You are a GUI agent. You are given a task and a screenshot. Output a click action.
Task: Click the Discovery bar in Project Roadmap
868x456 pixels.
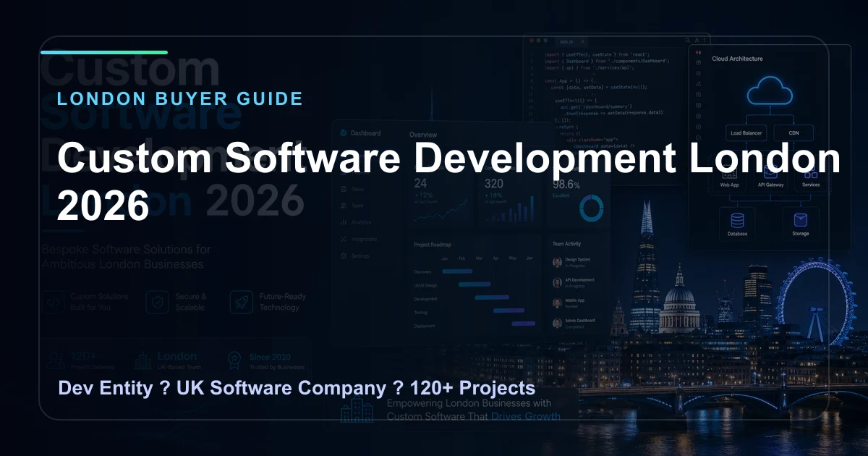(x=456, y=271)
